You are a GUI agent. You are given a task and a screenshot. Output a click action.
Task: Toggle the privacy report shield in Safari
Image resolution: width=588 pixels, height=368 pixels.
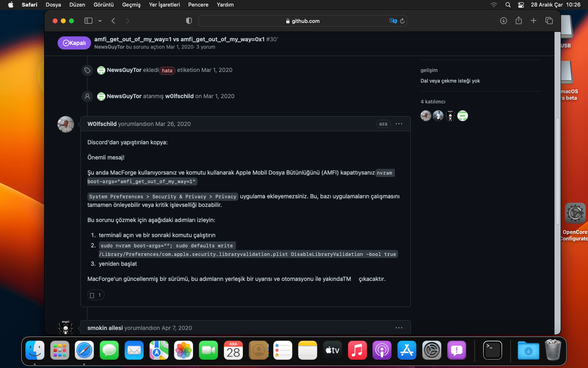[188, 20]
